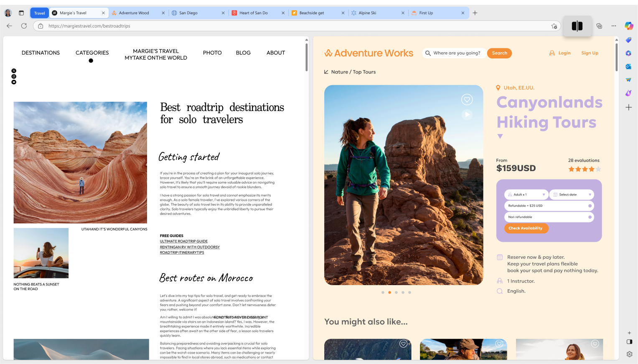Open Copilot in the Edge sidebar
The image size is (638, 364).
point(628,25)
